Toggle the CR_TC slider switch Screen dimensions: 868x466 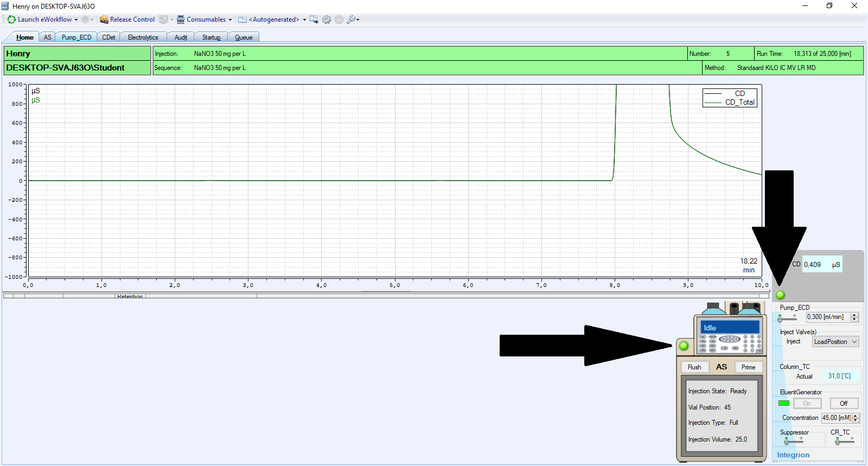tap(844, 441)
